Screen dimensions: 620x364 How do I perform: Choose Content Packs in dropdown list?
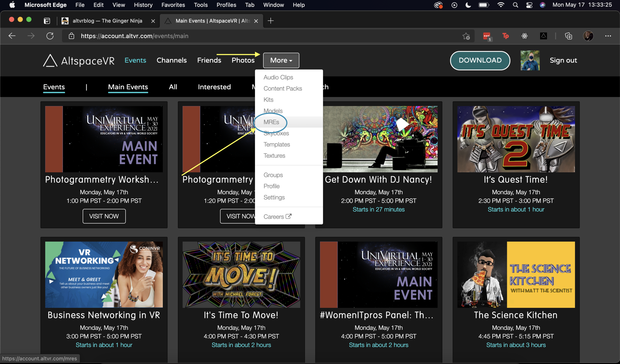282,88
